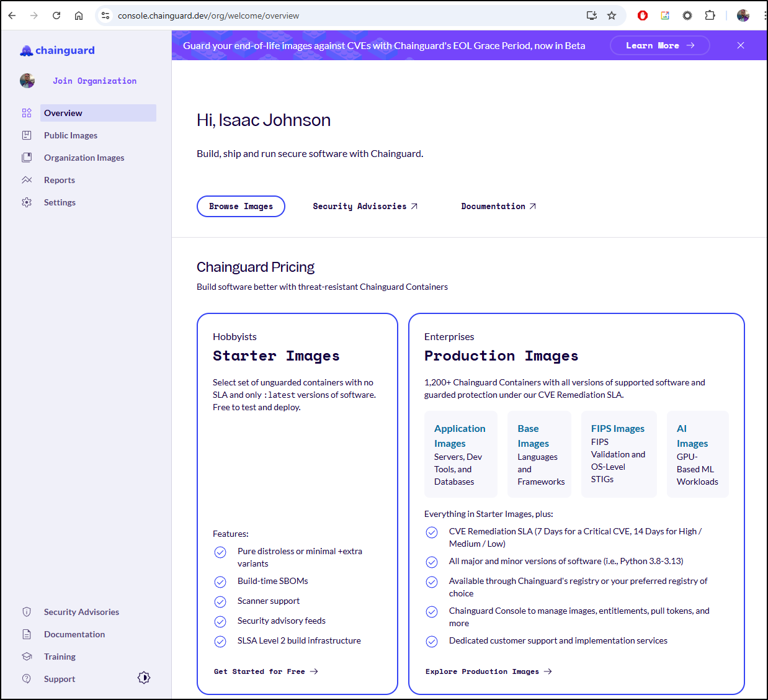The image size is (768, 700).
Task: Click the check icon beside Scanner support
Action: 220,602
